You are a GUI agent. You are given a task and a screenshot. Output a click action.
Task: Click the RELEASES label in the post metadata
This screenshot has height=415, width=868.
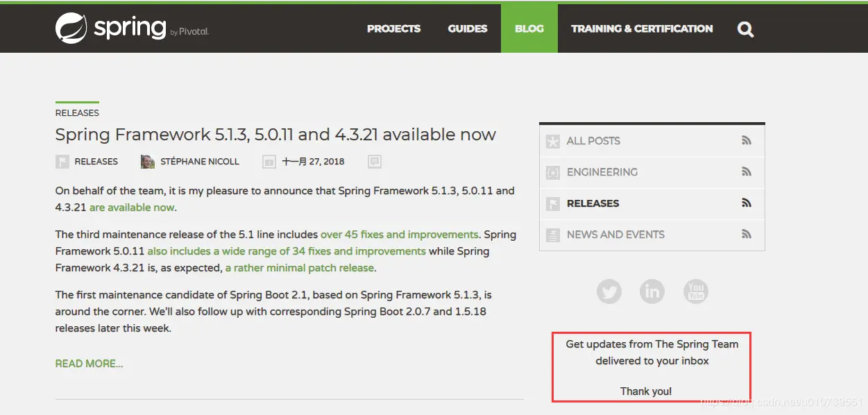tap(96, 162)
